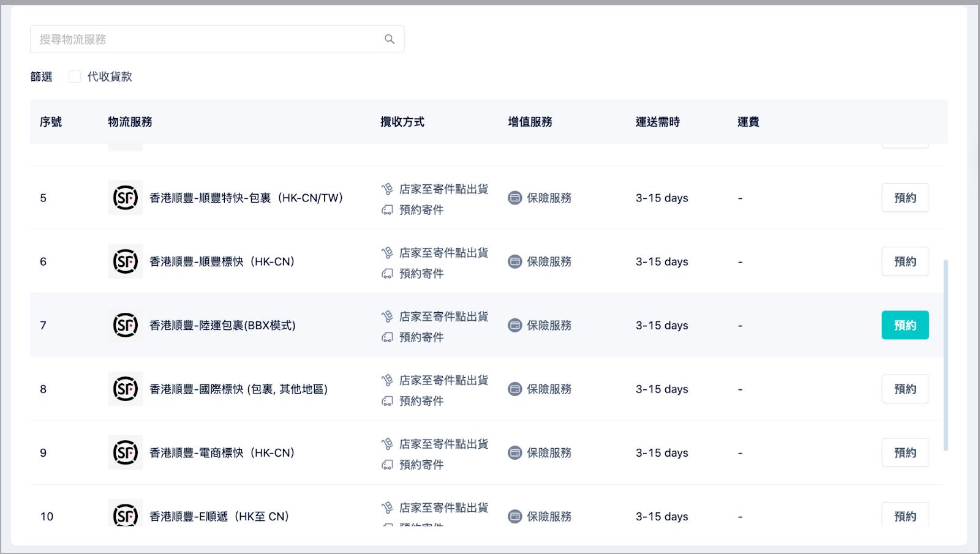Click 物流服務 column header
Image resolution: width=980 pixels, height=554 pixels.
130,122
